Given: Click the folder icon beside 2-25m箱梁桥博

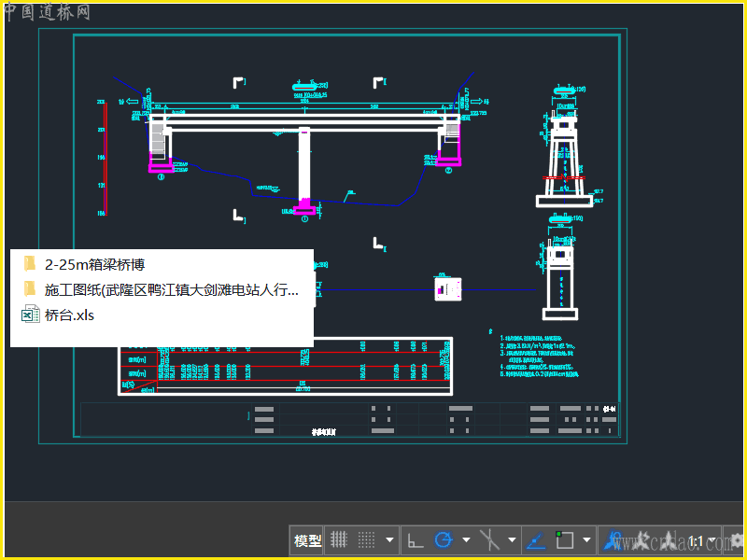Looking at the screenshot, I should [x=30, y=263].
